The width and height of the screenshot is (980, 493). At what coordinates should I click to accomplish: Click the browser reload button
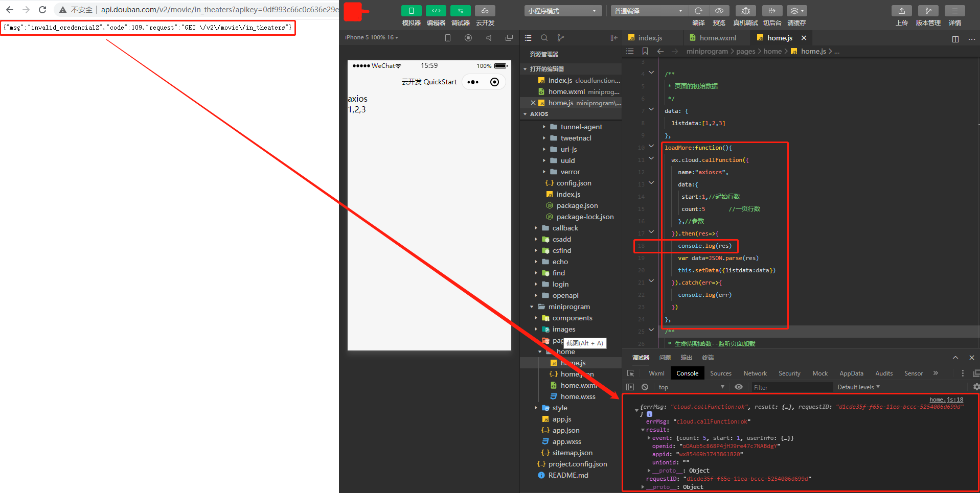(42, 10)
